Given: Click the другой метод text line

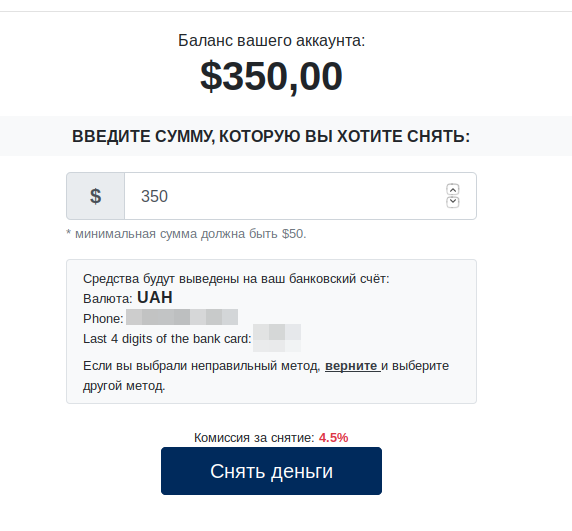Looking at the screenshot, I should [124, 386].
